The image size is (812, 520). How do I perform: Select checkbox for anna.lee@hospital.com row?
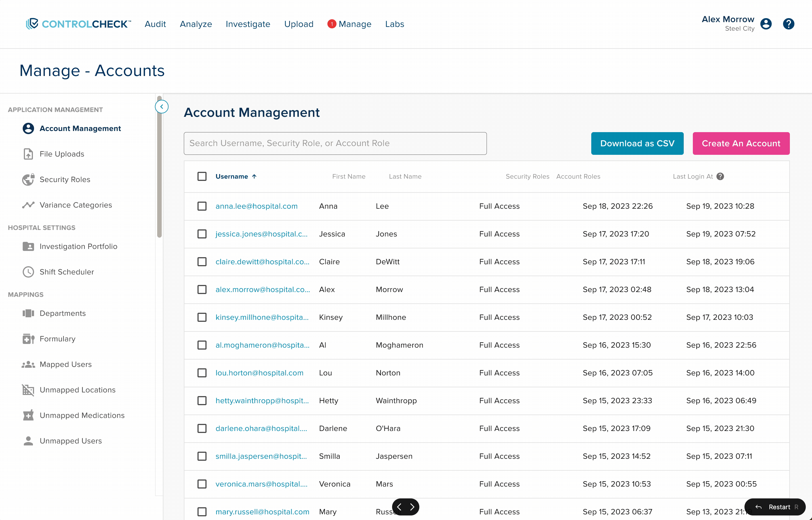pos(202,206)
